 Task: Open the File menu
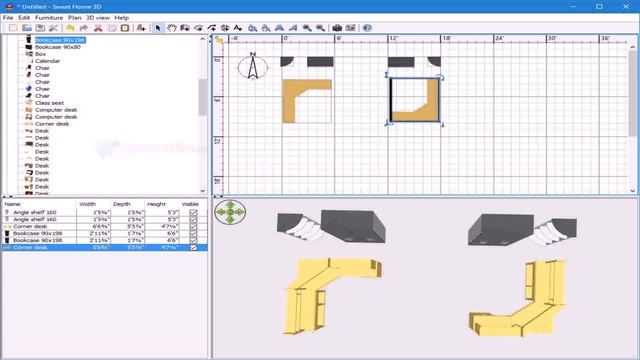click(x=8, y=18)
